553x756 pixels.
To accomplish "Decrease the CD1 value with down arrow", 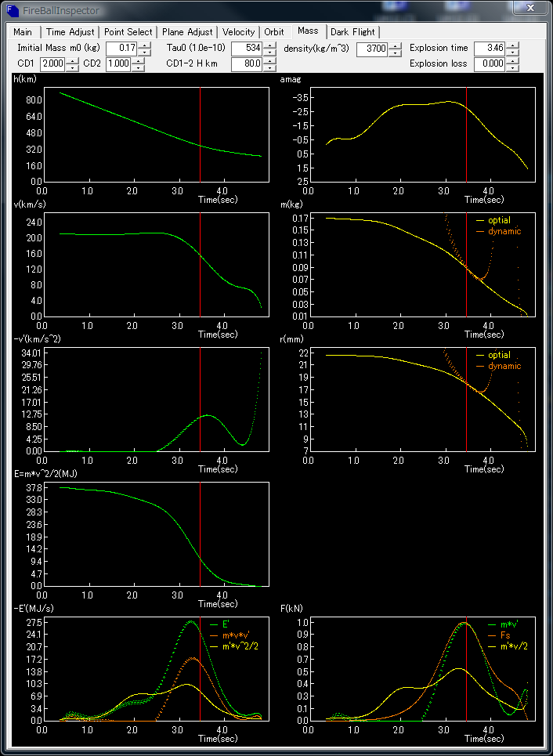I will coord(72,67).
